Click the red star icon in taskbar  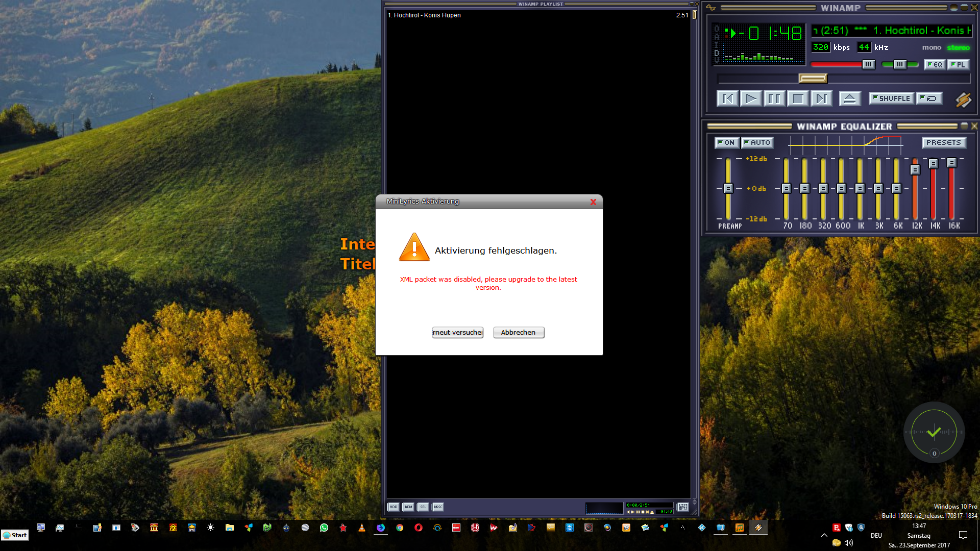pos(343,528)
